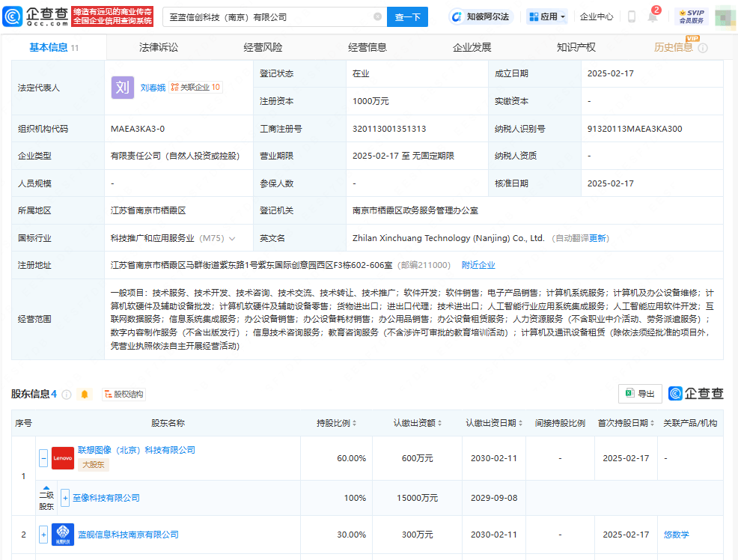Open the 应用 panel in the header
This screenshot has width=738, height=560.
point(547,16)
